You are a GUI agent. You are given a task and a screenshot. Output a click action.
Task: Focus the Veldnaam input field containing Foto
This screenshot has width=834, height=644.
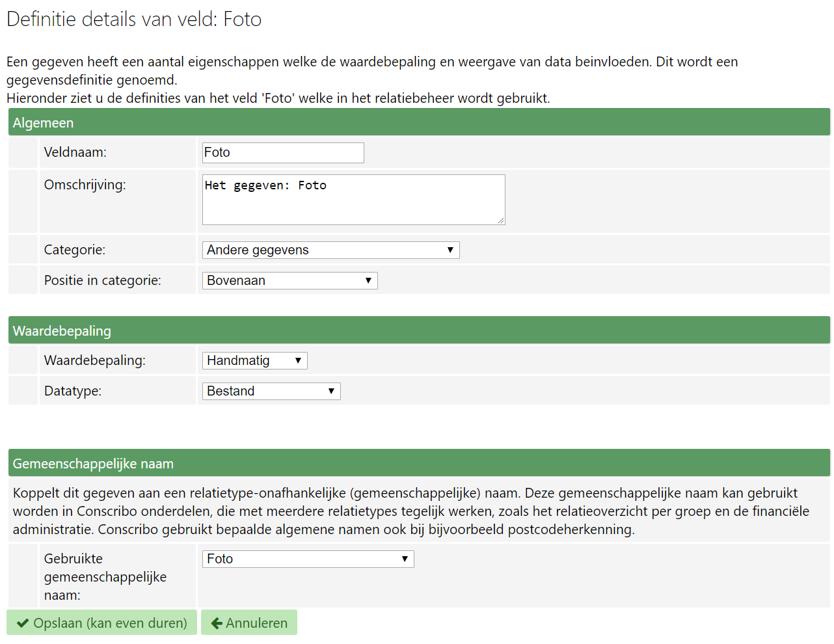click(283, 153)
